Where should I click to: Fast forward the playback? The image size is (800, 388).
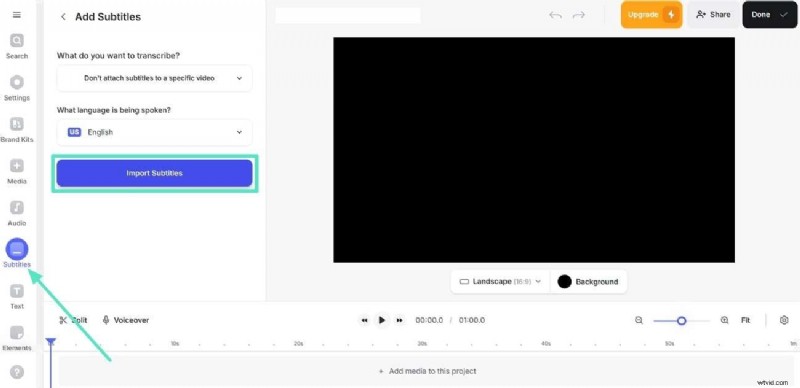(x=399, y=320)
